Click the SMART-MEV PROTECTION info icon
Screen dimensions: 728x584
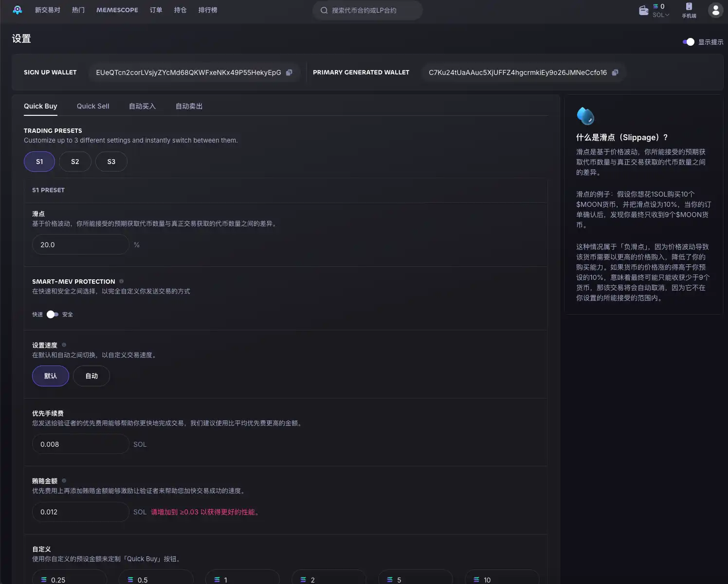click(x=121, y=281)
